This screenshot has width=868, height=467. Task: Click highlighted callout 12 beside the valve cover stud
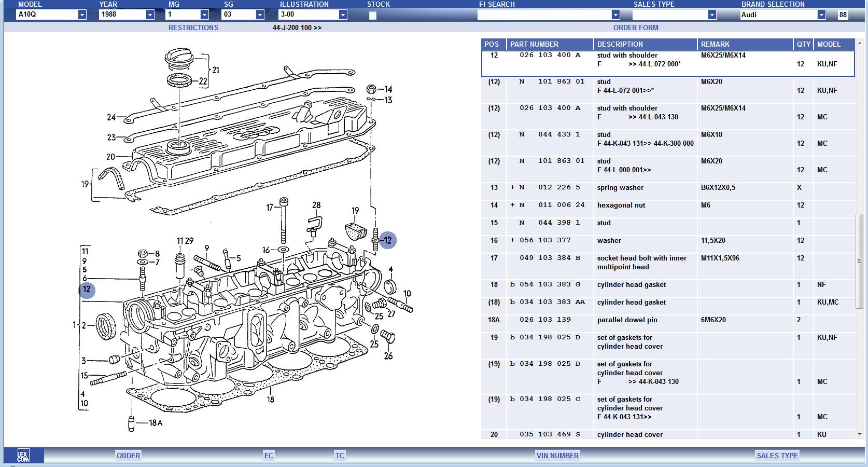(x=387, y=241)
